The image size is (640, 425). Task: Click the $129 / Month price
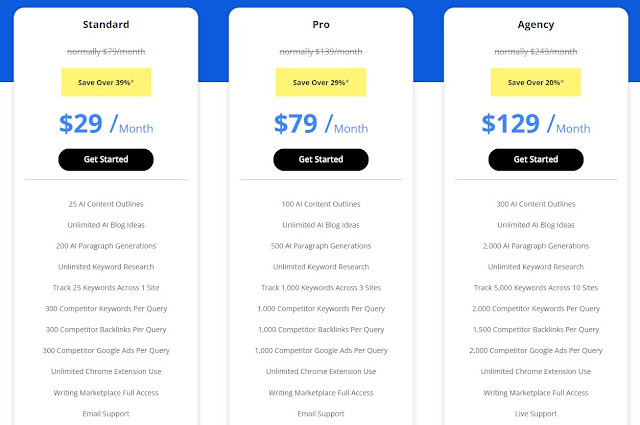pos(536,124)
